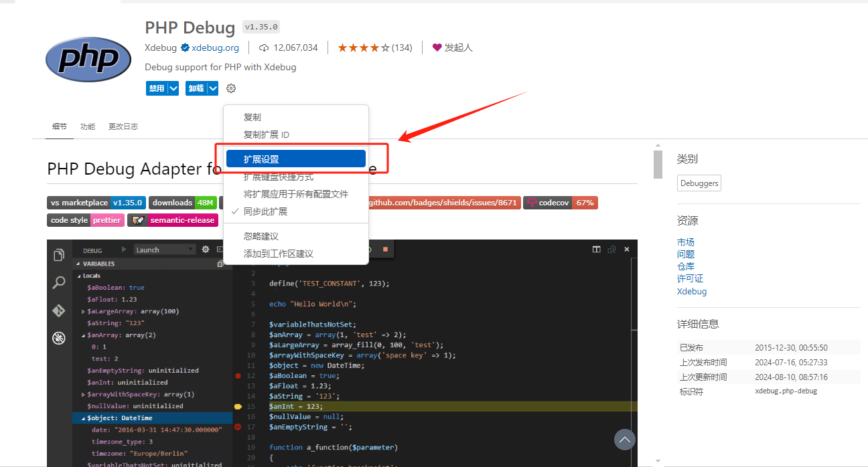Click the install count download icon
The image size is (868, 467).
click(264, 48)
